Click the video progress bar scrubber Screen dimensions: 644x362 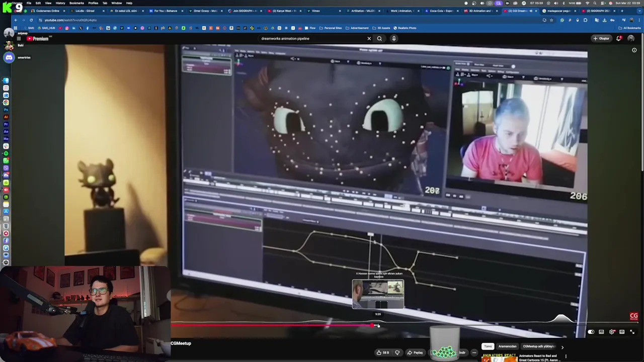coord(373,326)
